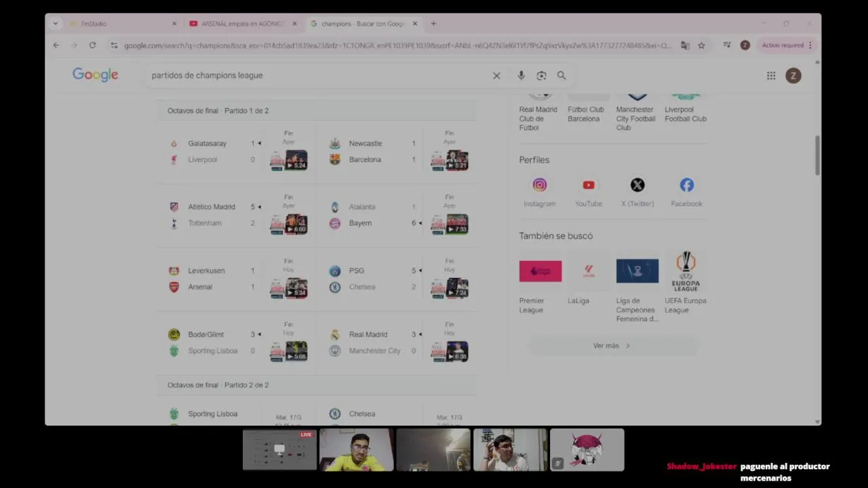Screen dimensions: 868x488
Task: Start voice search with the microphone icon
Action: 521,76
